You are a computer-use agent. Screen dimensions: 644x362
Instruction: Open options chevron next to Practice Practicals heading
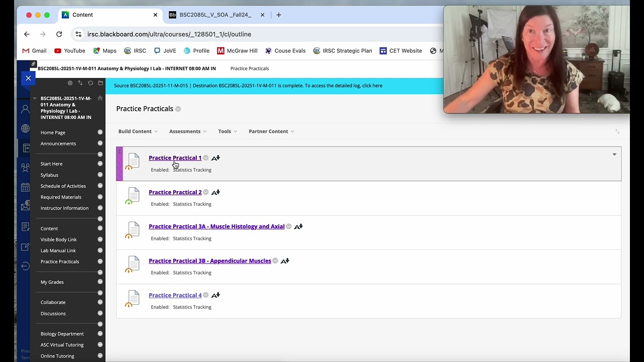click(x=178, y=109)
